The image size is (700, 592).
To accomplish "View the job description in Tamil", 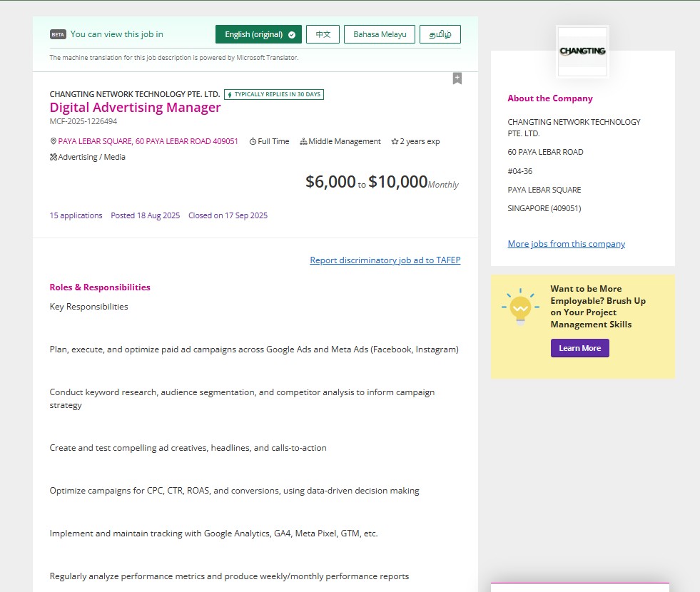I will click(440, 34).
